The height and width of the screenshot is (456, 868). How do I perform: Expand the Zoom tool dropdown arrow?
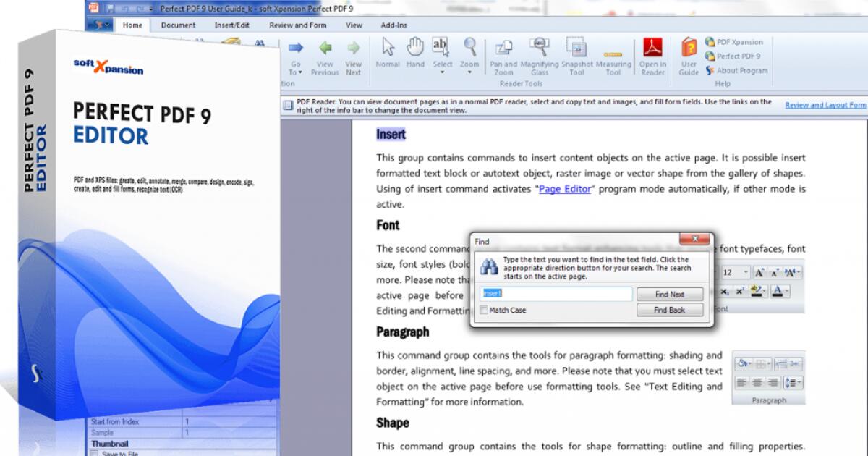469,72
